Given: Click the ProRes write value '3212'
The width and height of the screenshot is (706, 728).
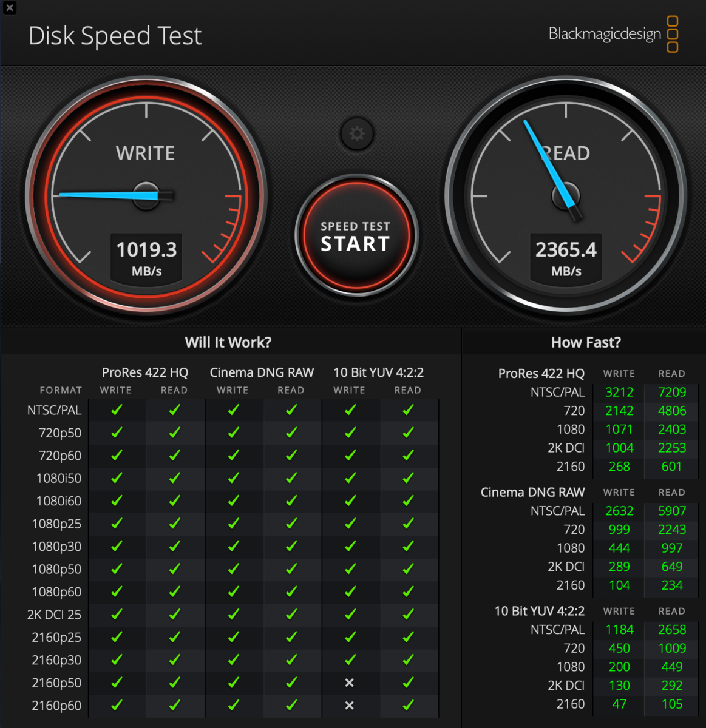Looking at the screenshot, I should click(619, 393).
